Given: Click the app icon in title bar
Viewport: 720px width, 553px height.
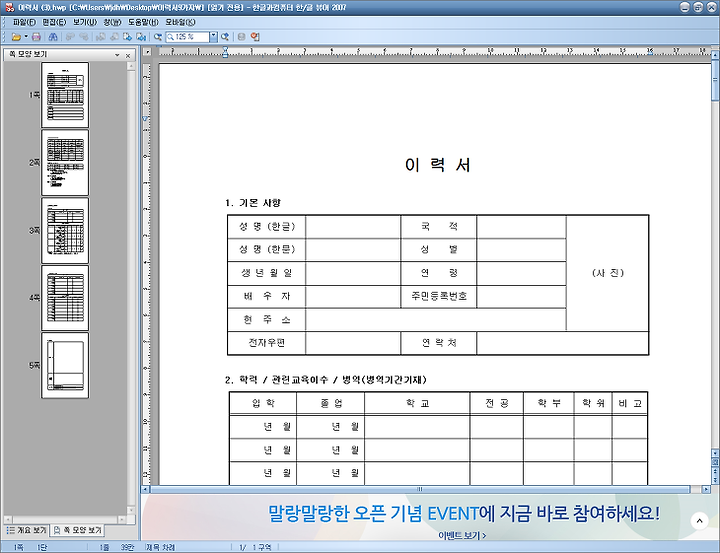Looking at the screenshot, I should coord(9,7).
